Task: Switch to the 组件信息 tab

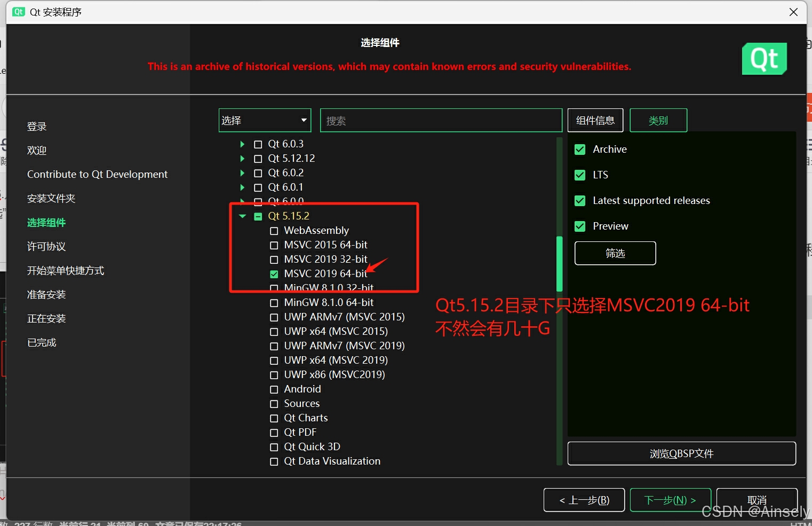Action: click(x=595, y=120)
